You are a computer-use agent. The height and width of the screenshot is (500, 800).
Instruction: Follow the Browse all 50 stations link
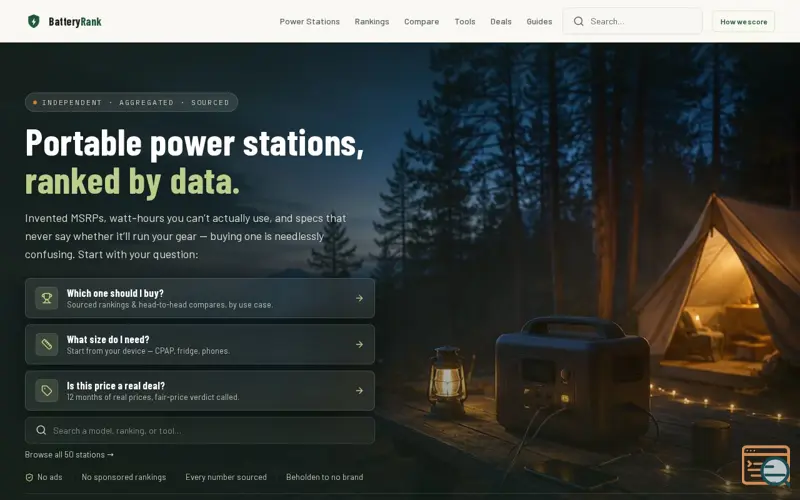(x=69, y=455)
